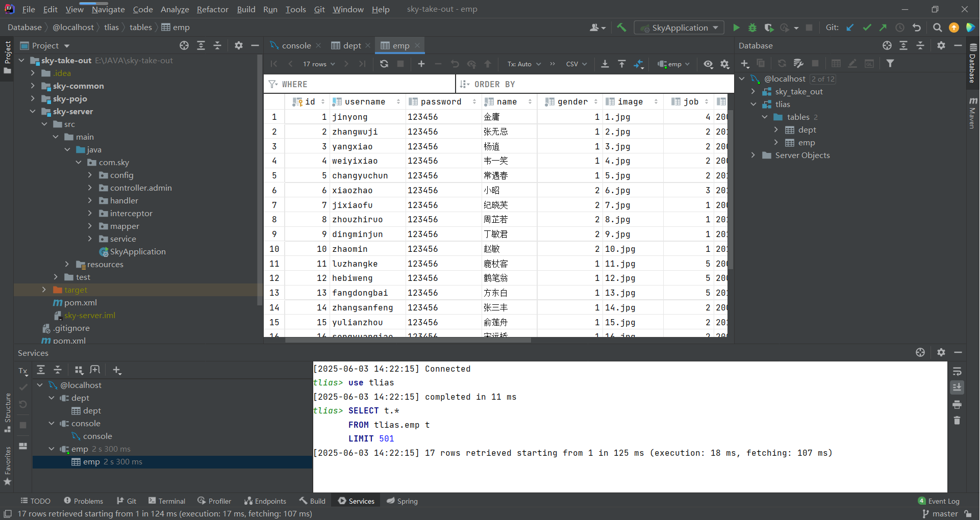Viewport: 980px width, 520px height.
Task: Open data editor settings gear
Action: pos(725,64)
